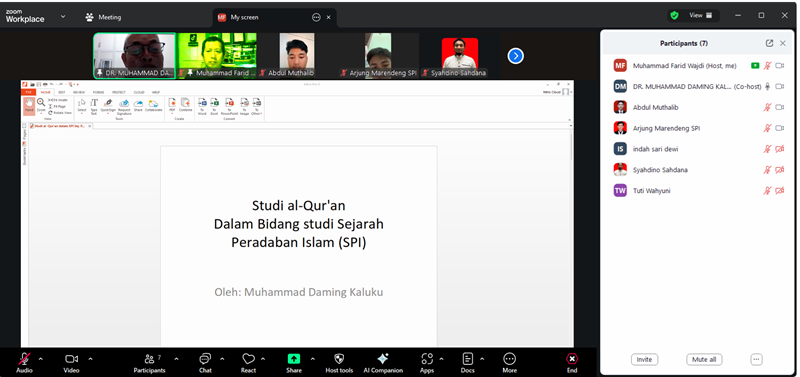Choose the Type Text tool
Screen dimensions: 800x377
pos(94,106)
